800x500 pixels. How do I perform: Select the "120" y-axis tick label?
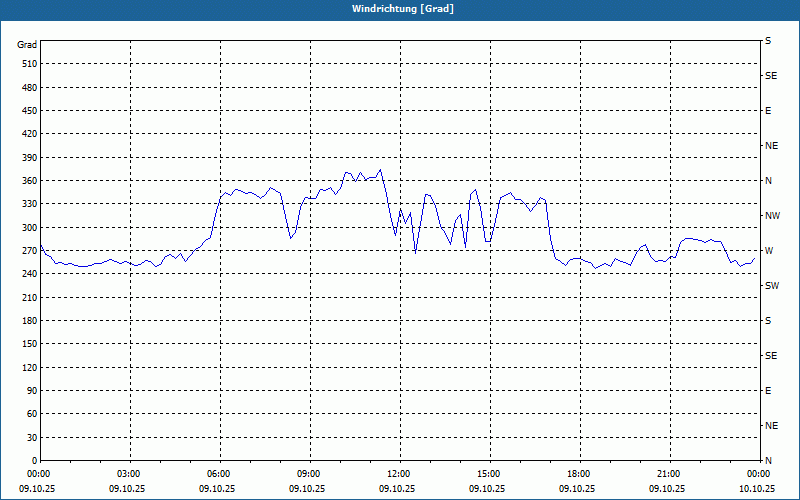pos(30,367)
